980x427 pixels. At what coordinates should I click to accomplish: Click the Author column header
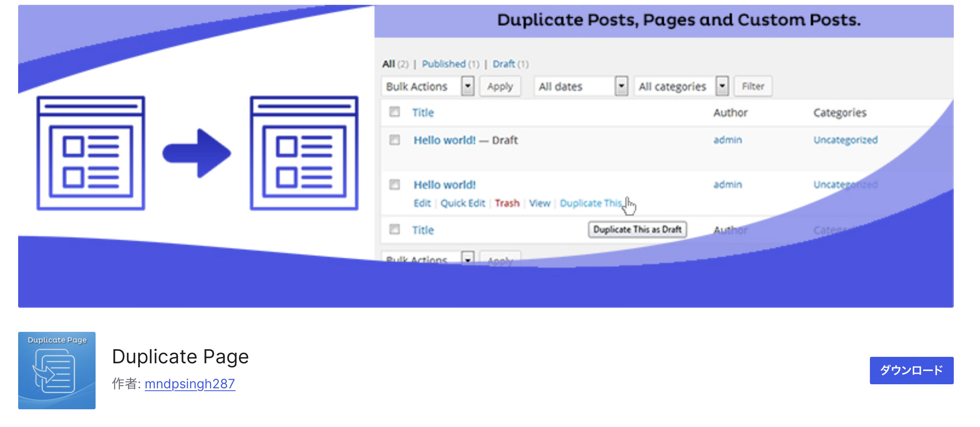[730, 112]
